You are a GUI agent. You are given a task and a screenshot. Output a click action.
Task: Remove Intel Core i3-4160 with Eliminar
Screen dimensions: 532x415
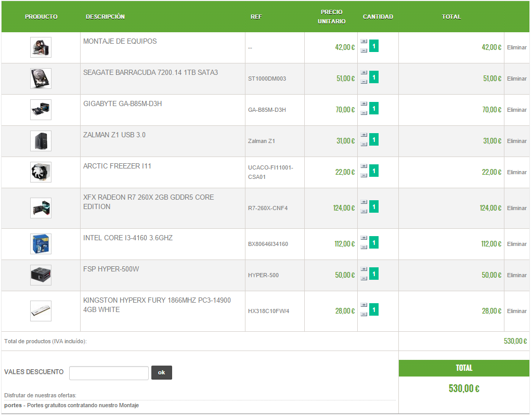click(x=517, y=244)
